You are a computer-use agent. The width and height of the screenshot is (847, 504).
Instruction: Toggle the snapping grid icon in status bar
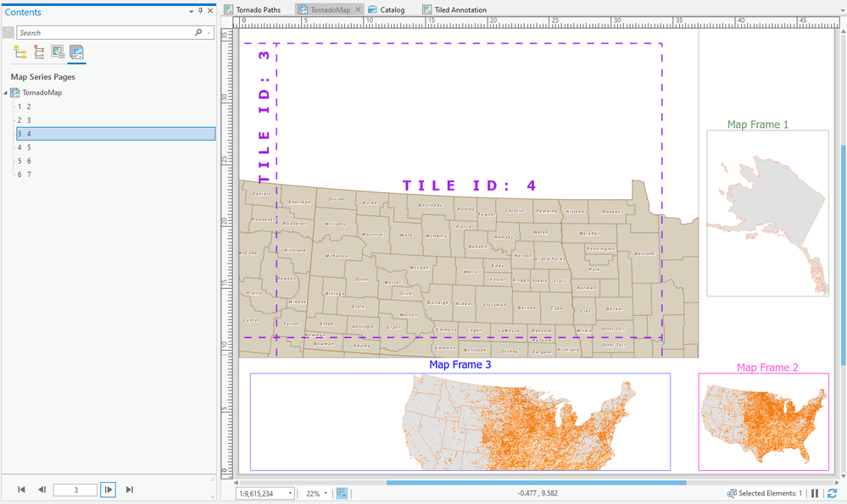pyautogui.click(x=342, y=493)
